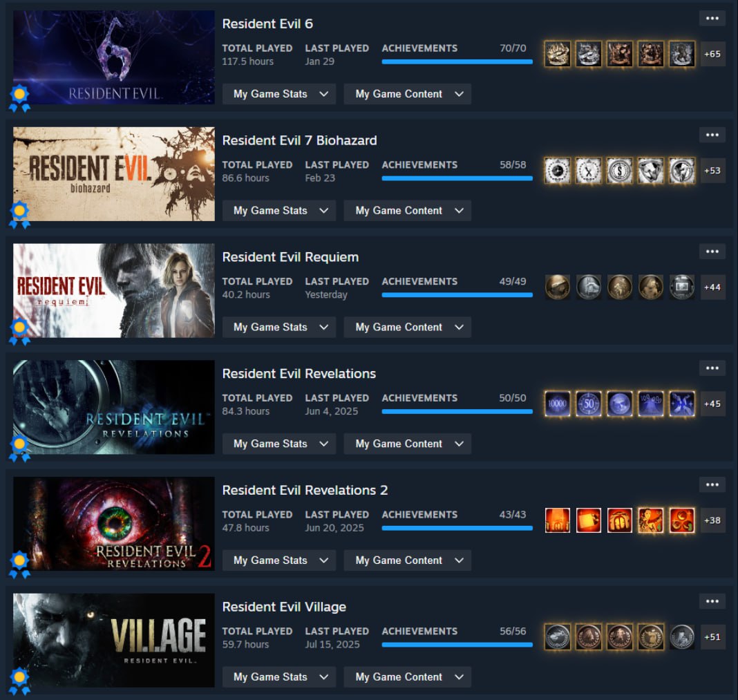The width and height of the screenshot is (738, 700).
Task: Show the +65 more achievements for Resident Evil 6
Action: (712, 54)
